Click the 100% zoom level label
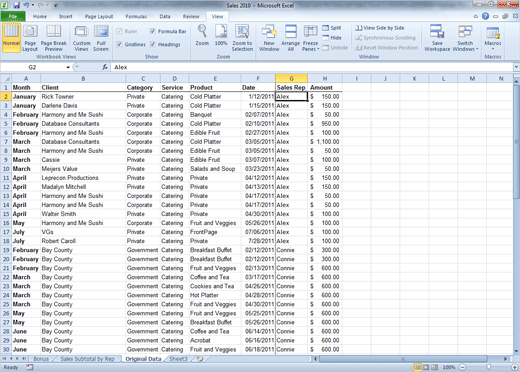Screen dimensions: 520x372 [x=449, y=367]
